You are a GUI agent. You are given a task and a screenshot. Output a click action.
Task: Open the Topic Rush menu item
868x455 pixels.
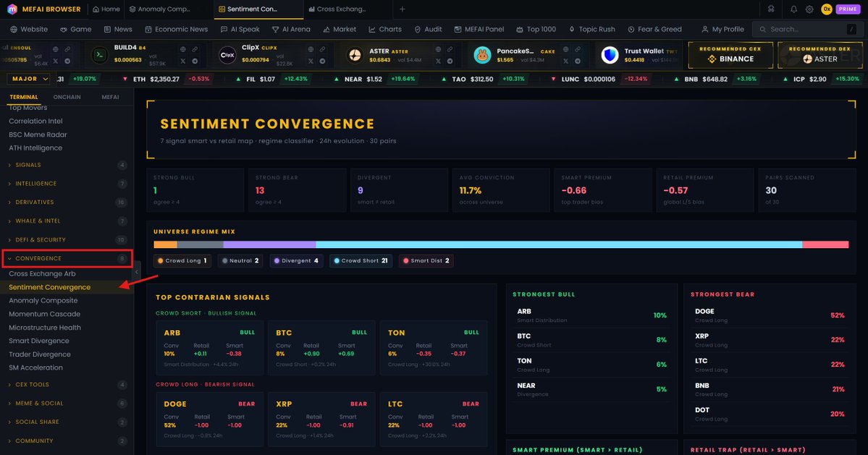[x=591, y=30]
